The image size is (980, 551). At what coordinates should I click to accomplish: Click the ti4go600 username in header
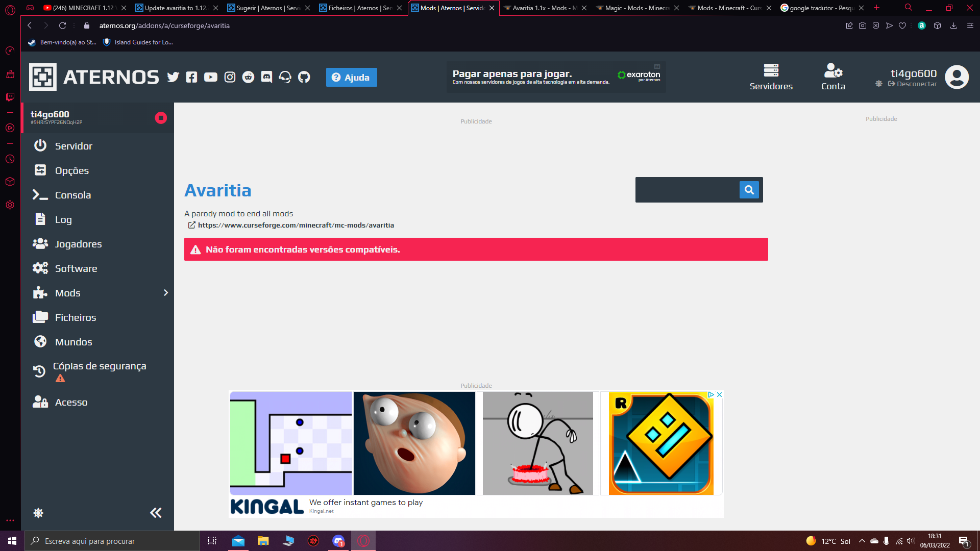914,73
